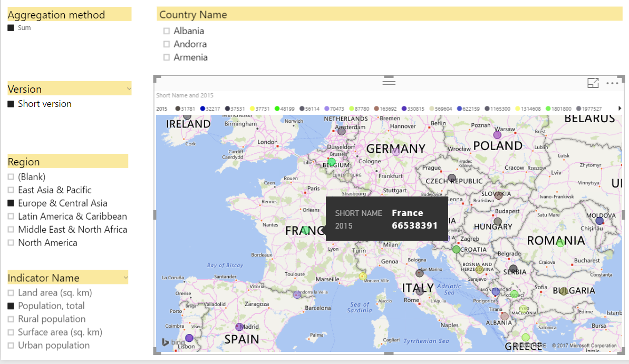
Task: Check the Albania country checkbox
Action: tap(167, 31)
